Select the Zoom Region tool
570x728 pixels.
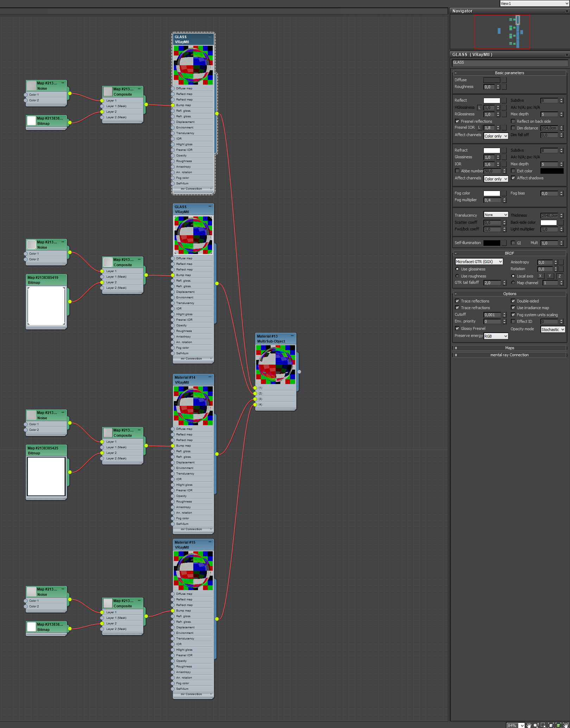point(544,725)
